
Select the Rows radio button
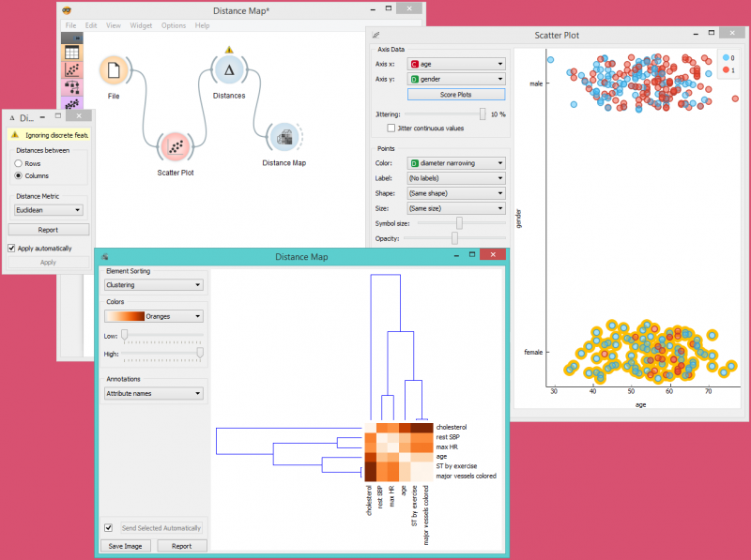(19, 163)
